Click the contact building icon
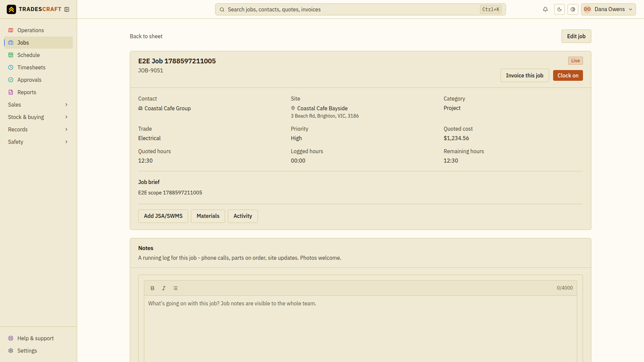644x362 pixels. pos(140,108)
